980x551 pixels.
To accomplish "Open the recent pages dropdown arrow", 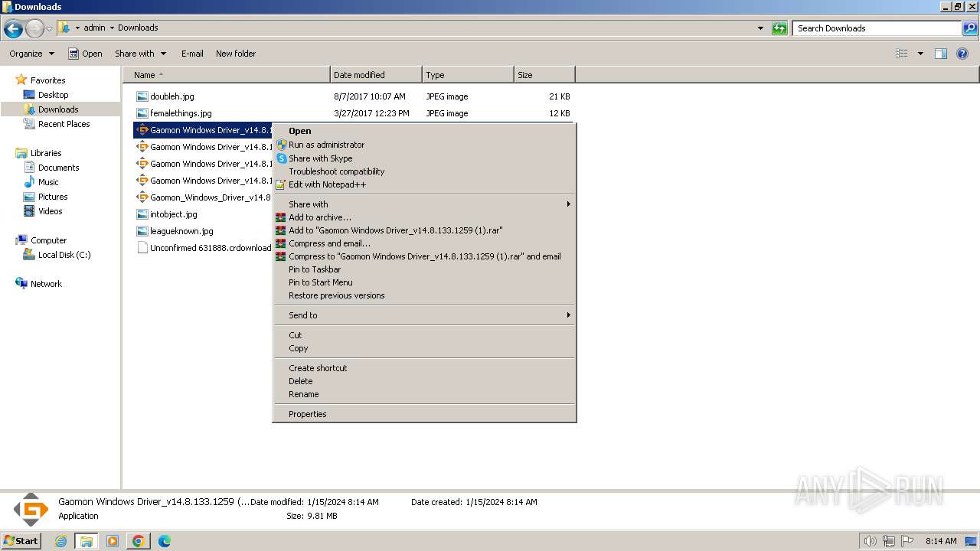I will (50, 29).
